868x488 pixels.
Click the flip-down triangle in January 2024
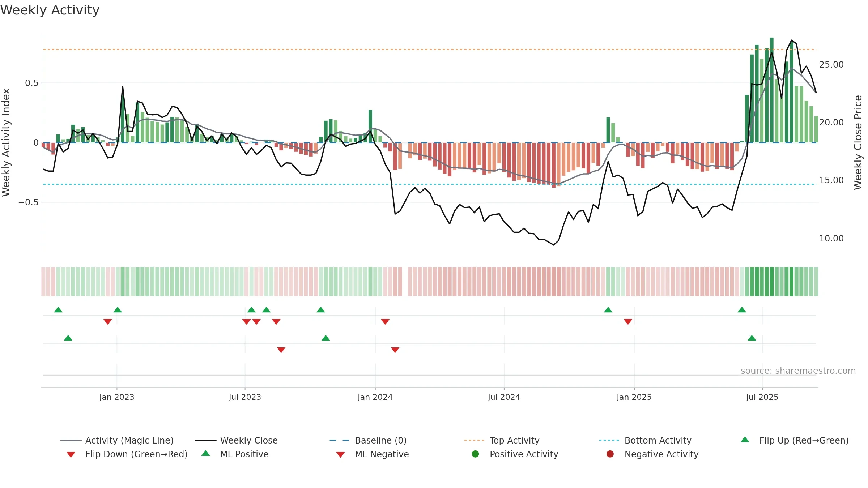(x=385, y=322)
